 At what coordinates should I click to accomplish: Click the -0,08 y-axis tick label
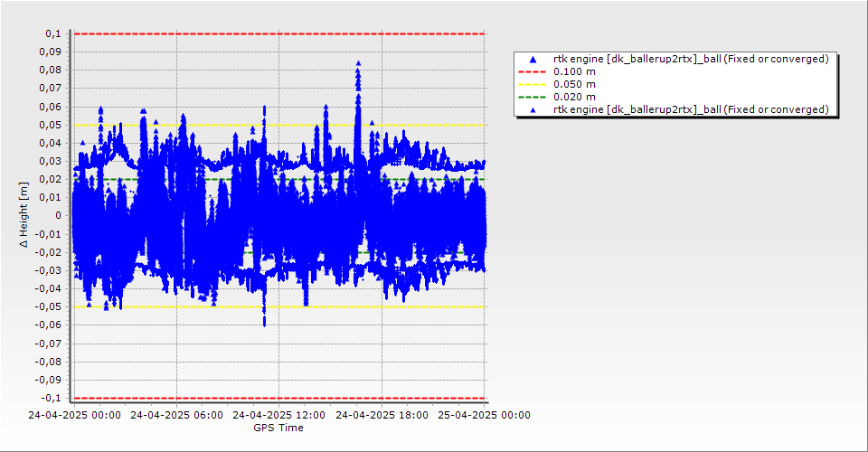pos(49,362)
